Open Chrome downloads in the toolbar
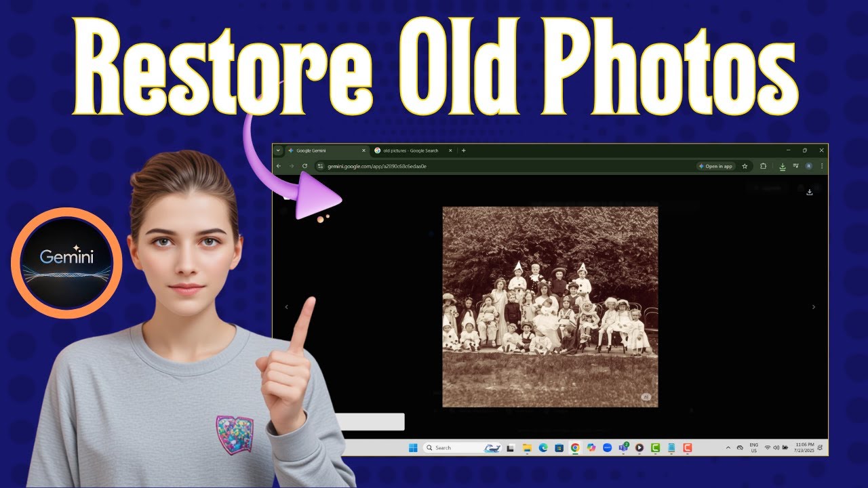 (x=782, y=166)
